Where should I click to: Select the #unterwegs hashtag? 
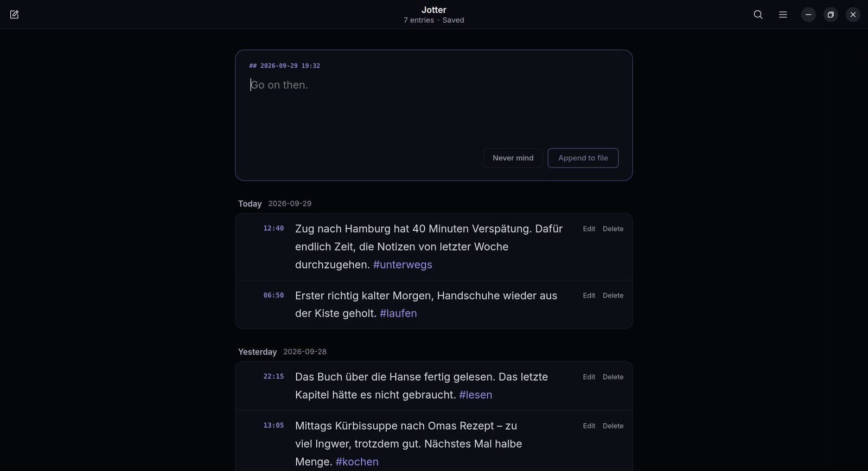click(403, 264)
